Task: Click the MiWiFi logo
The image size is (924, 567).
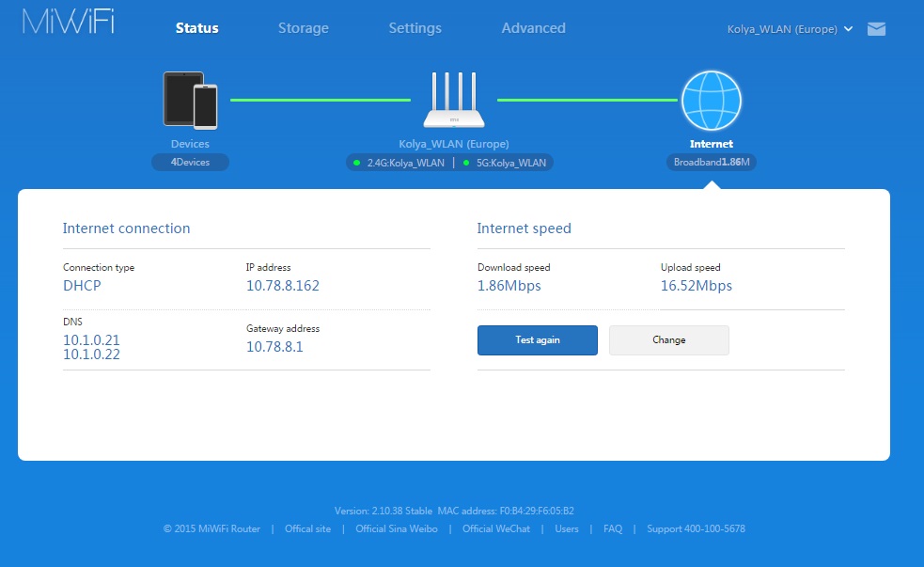Action: tap(69, 24)
